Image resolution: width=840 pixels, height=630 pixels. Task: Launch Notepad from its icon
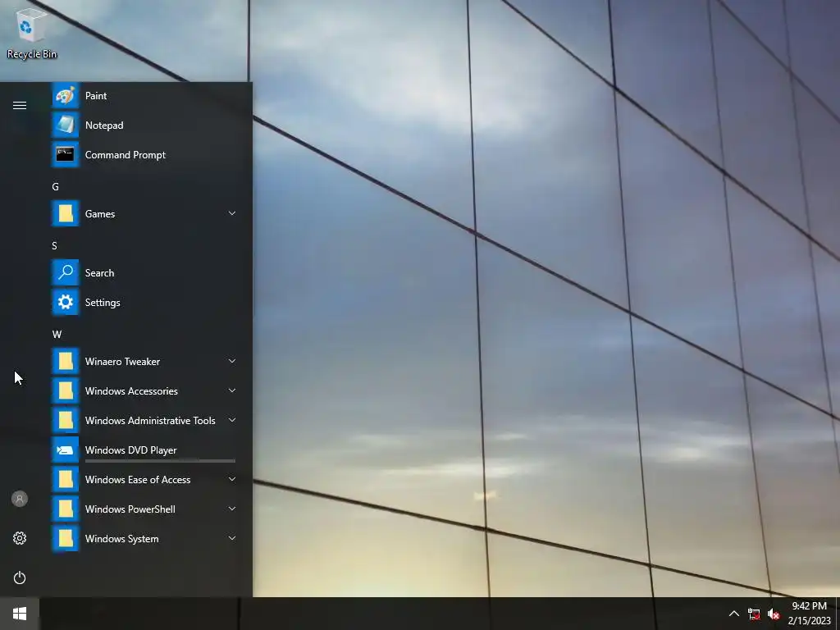tap(66, 126)
